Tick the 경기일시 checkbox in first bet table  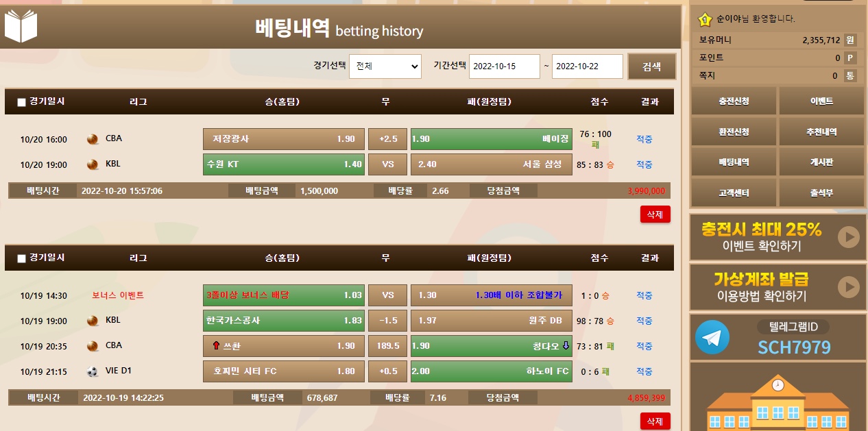(21, 103)
